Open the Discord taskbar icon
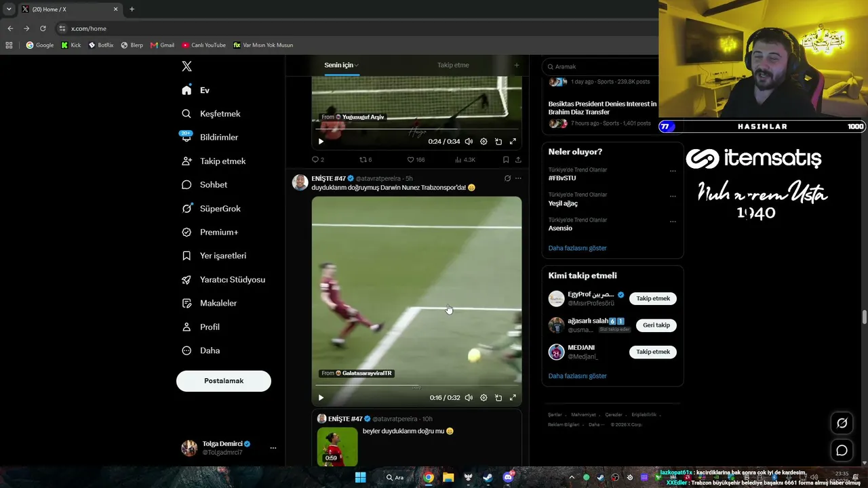 point(508,477)
